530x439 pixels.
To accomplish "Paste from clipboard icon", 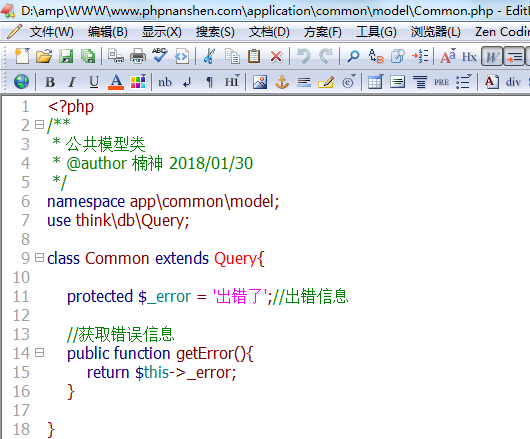I will point(254,56).
